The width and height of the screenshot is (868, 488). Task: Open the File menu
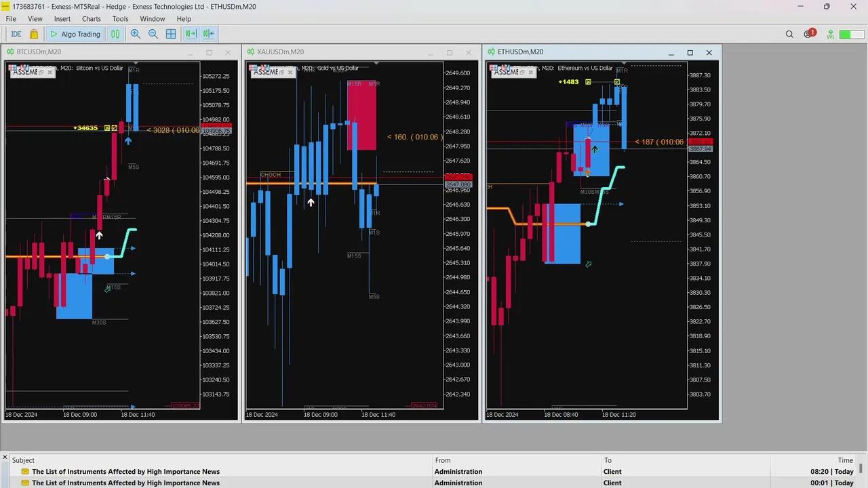tap(12, 19)
